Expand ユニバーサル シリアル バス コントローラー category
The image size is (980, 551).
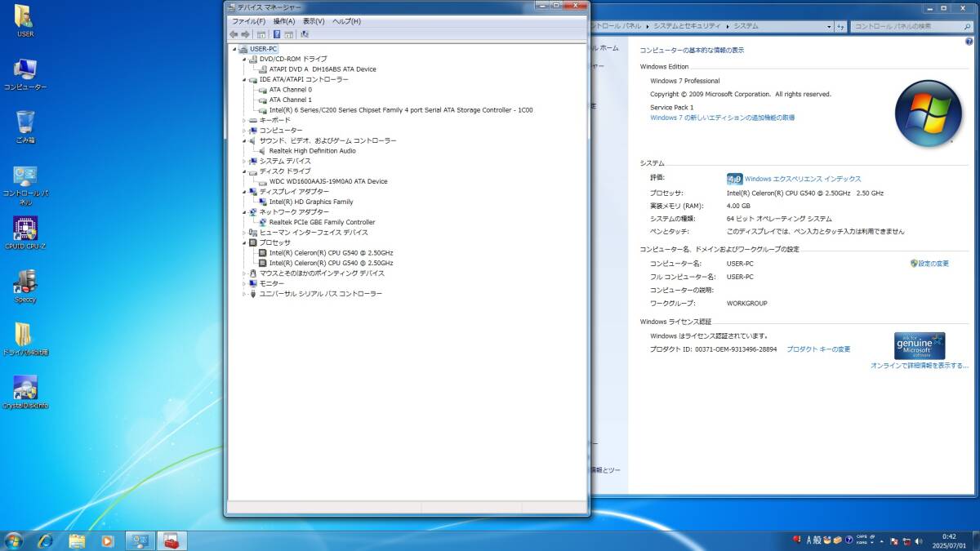point(244,294)
